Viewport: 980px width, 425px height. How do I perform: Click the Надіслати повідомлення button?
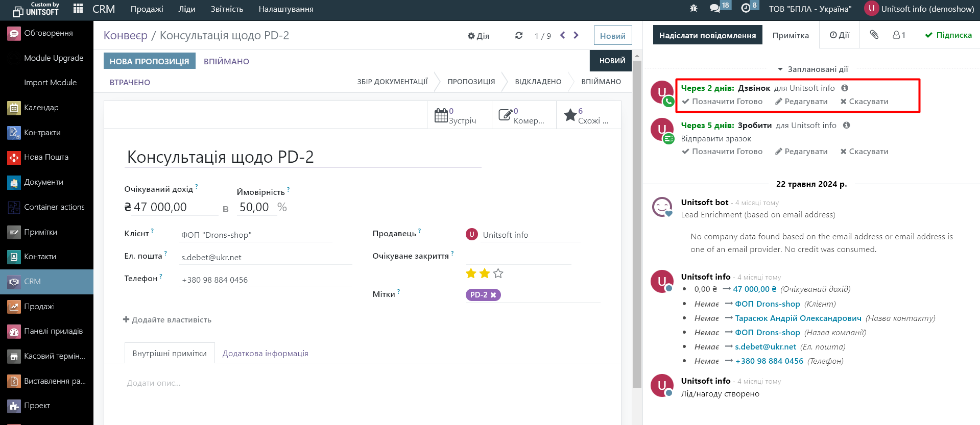[707, 35]
